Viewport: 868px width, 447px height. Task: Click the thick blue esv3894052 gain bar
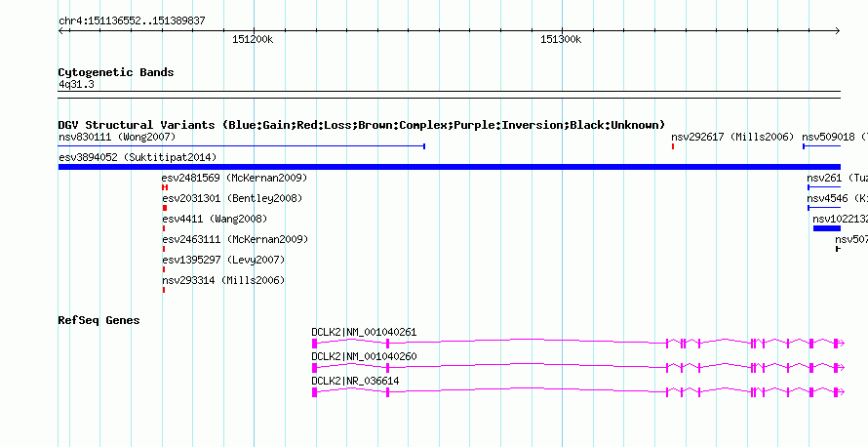[450, 167]
